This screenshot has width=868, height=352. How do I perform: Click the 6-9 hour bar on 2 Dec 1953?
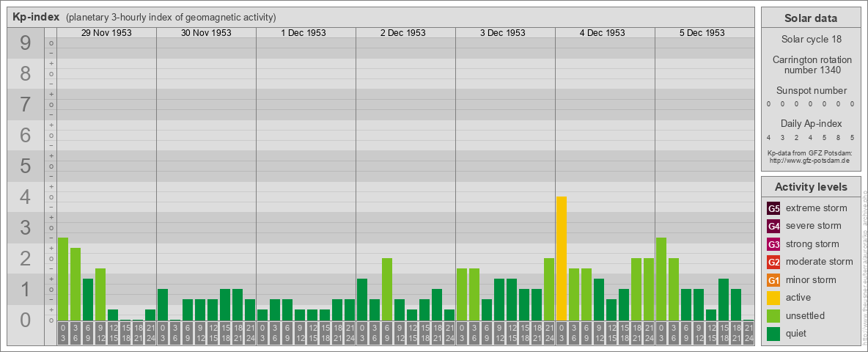pyautogui.click(x=387, y=290)
